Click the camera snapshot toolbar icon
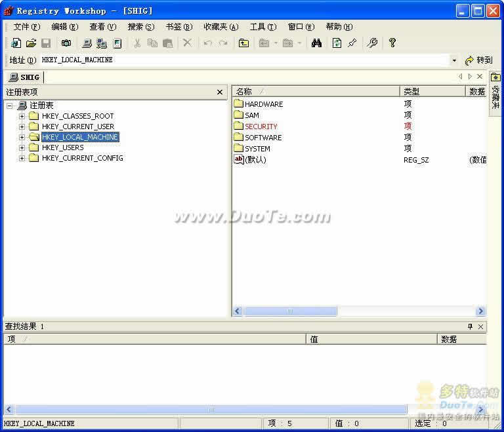Image resolution: width=504 pixels, height=432 pixels. tap(66, 43)
